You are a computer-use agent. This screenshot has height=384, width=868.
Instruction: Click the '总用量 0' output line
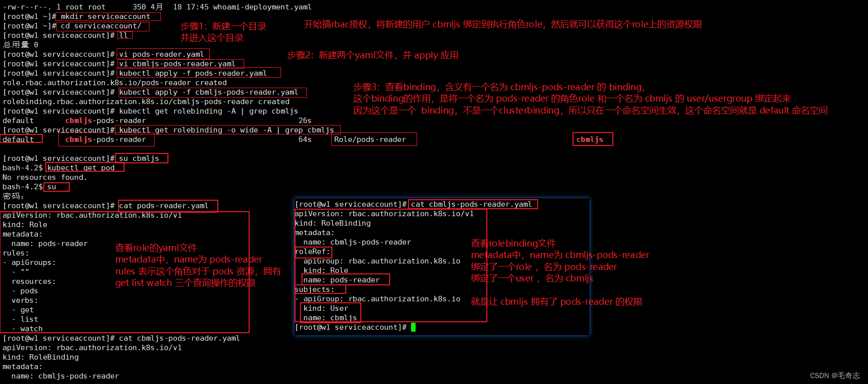point(20,45)
